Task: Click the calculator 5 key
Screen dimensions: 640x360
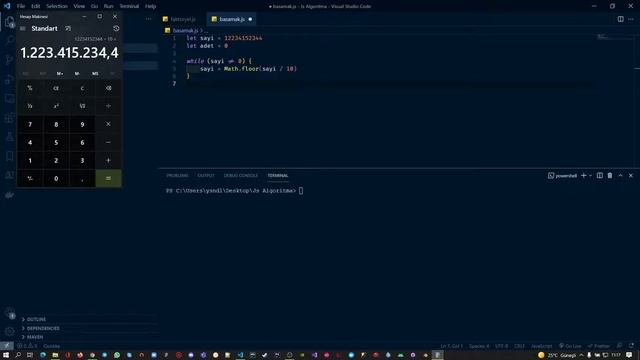Action: pyautogui.click(x=56, y=142)
